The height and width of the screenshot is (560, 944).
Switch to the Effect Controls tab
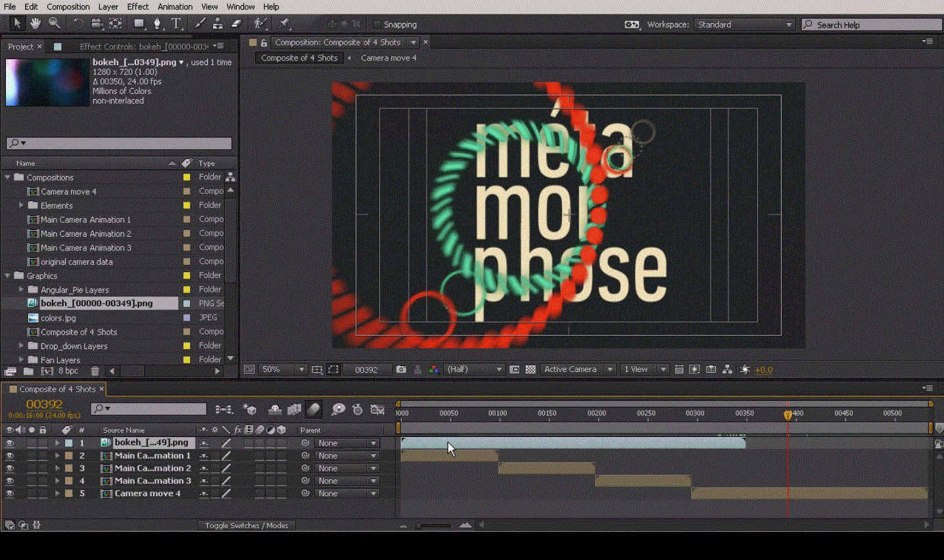tap(144, 47)
